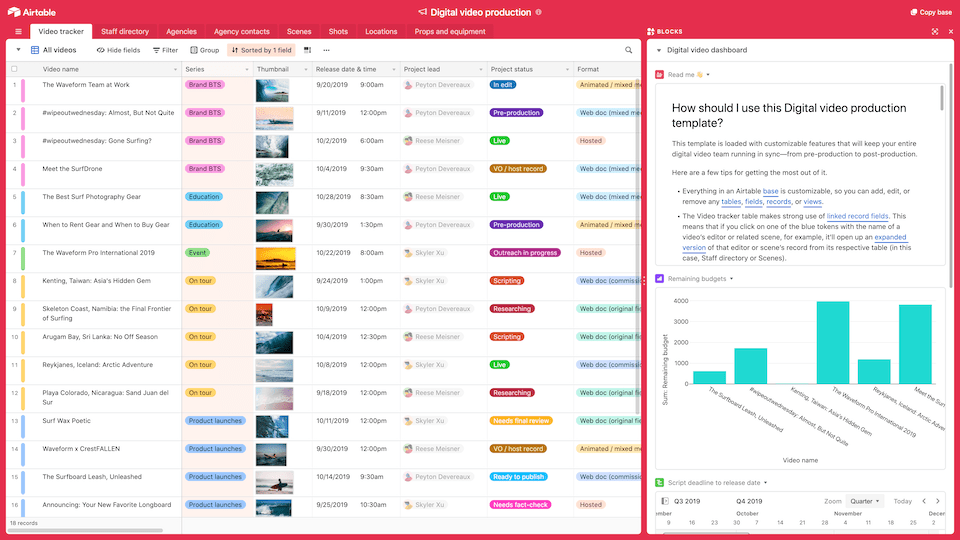The image size is (960, 540).
Task: Click the Remaining budgets chart block icon
Action: (659, 279)
